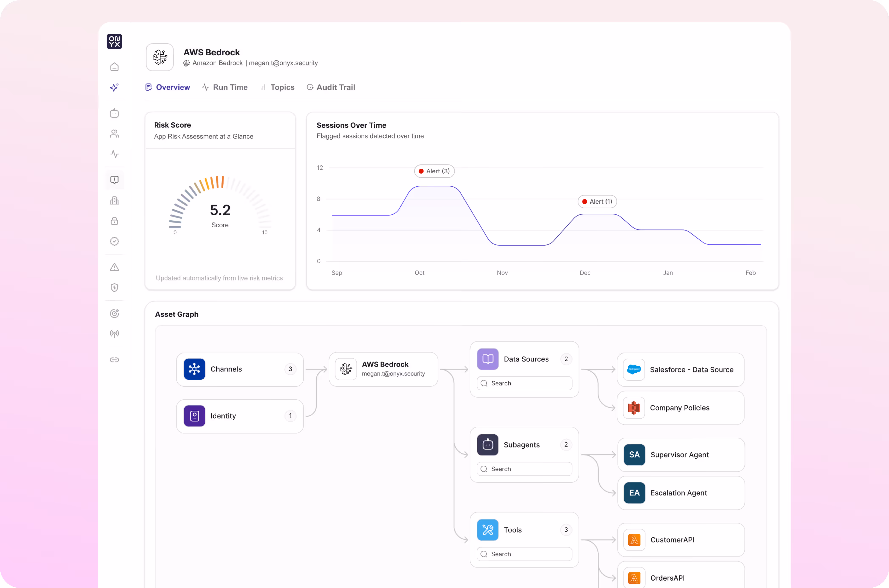Viewport: 889px width, 588px height.
Task: Select the alert message sidebar icon
Action: (114, 180)
